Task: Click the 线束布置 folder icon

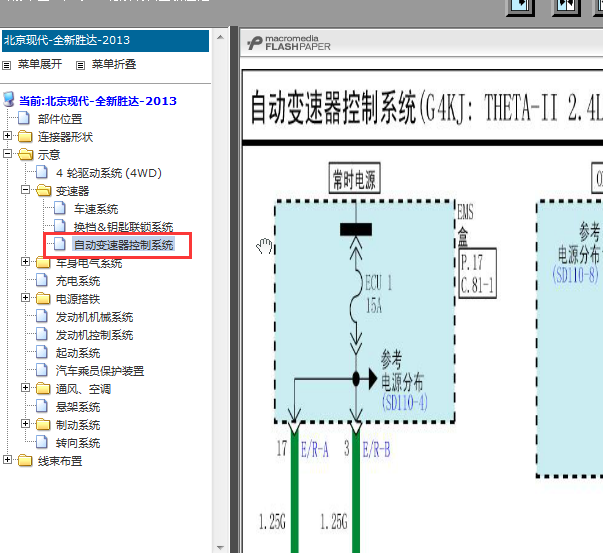Action: pos(25,460)
